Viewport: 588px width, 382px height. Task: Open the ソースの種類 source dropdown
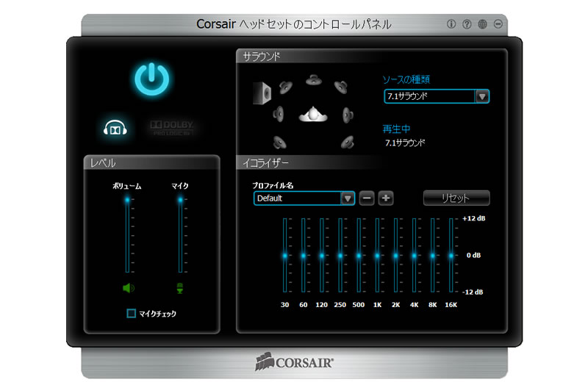pyautogui.click(x=437, y=96)
